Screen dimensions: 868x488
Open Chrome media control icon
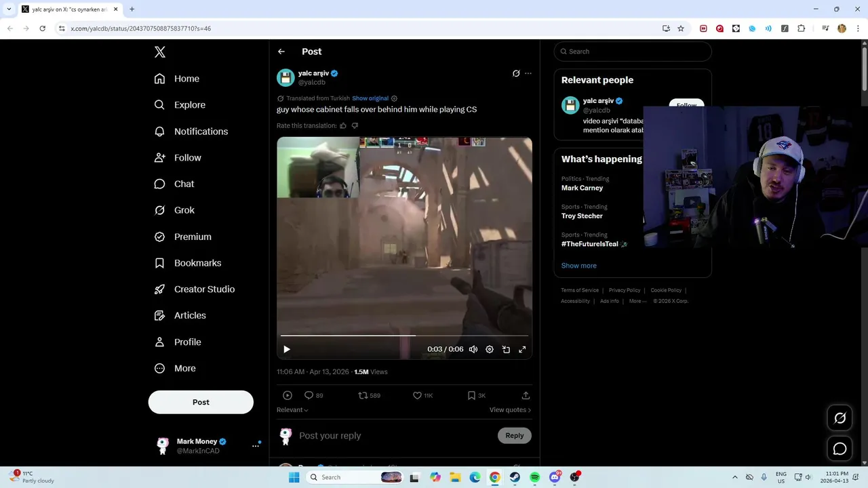point(825,28)
